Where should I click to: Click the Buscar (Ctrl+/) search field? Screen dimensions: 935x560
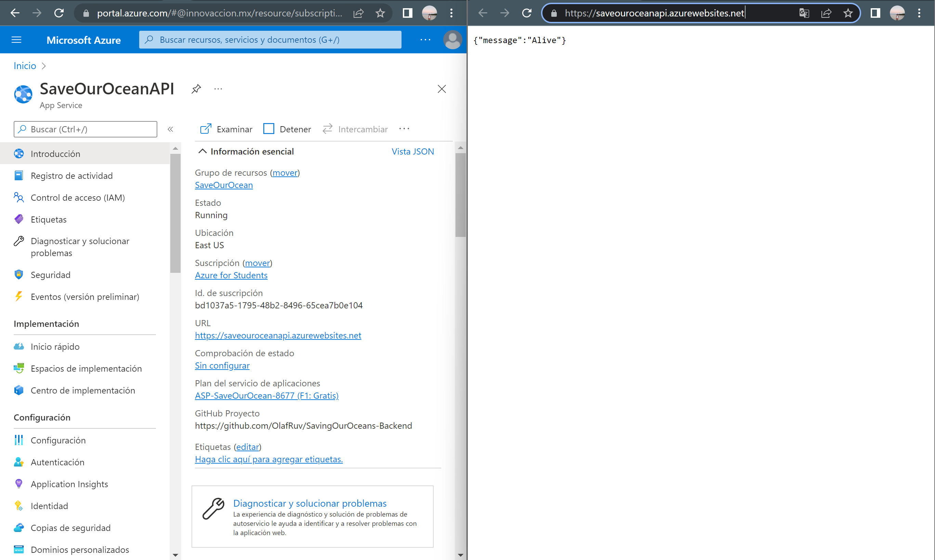(x=85, y=129)
